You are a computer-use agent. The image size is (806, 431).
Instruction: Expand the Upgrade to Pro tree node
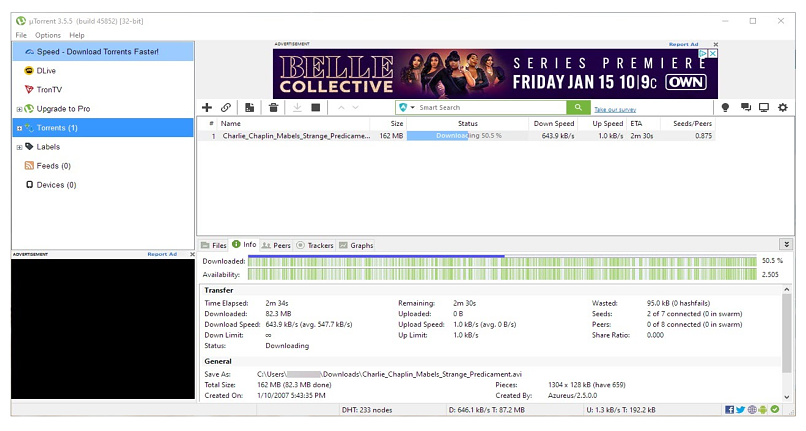click(19, 109)
